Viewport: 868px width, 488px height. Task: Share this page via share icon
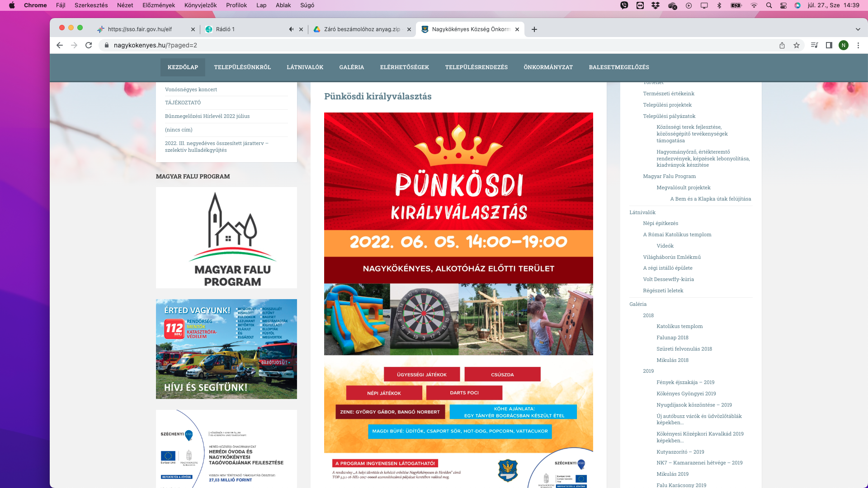click(x=782, y=45)
